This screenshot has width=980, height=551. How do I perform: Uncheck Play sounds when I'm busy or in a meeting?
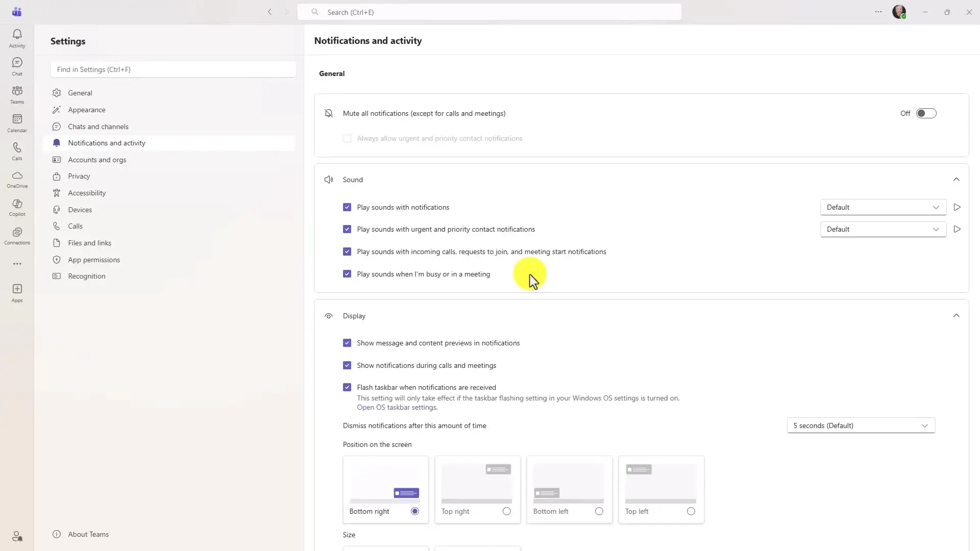click(x=347, y=274)
